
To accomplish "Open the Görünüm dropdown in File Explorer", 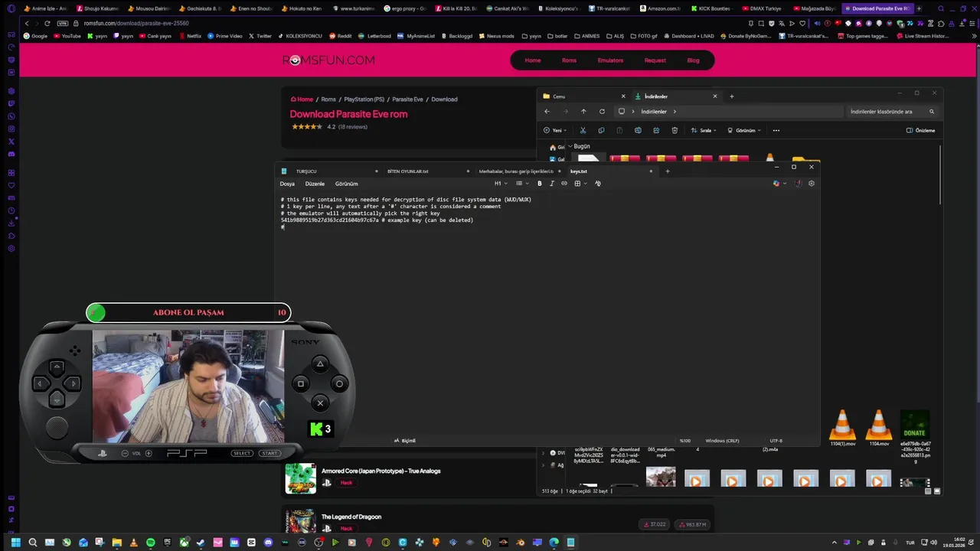I will [x=744, y=130].
